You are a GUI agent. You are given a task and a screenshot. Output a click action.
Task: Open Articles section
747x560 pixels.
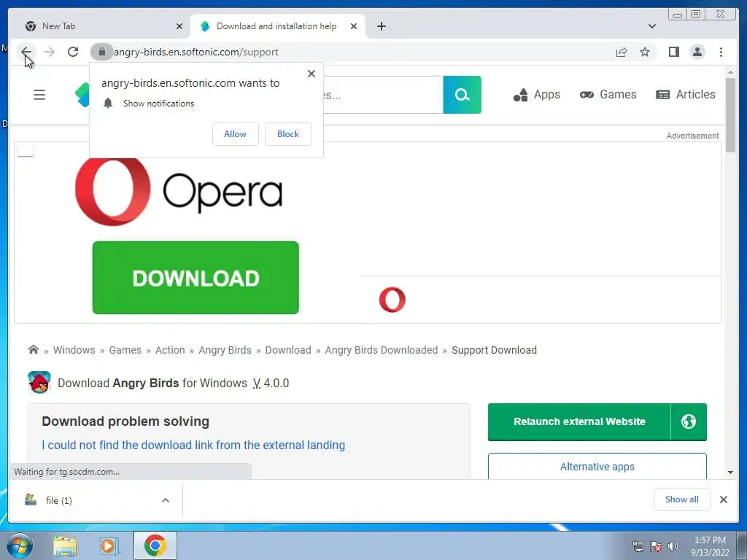click(x=686, y=95)
